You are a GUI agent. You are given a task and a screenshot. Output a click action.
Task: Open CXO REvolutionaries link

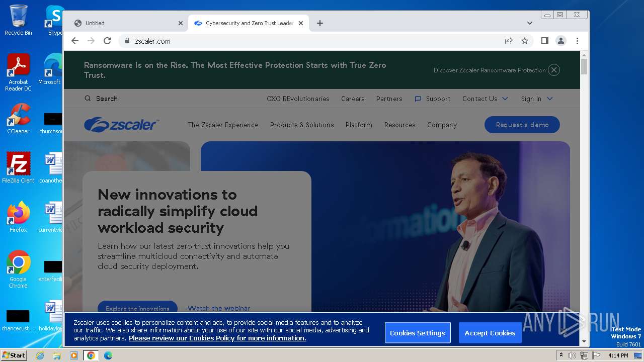298,99
